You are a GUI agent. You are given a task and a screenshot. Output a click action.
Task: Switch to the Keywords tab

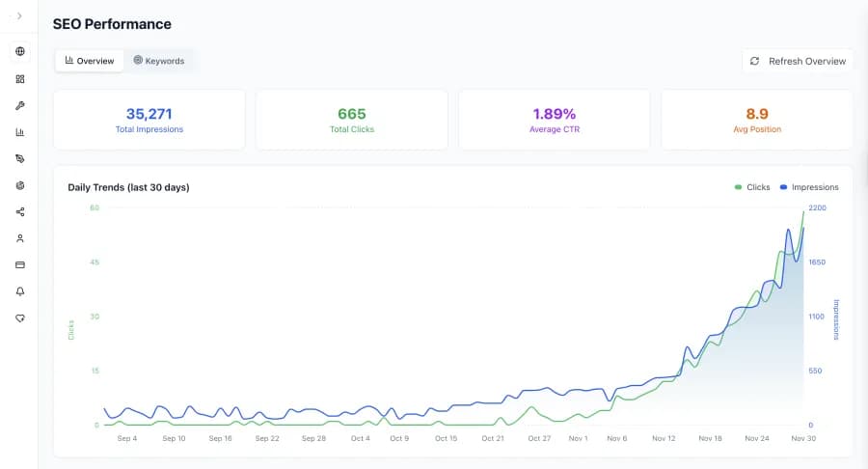(159, 61)
